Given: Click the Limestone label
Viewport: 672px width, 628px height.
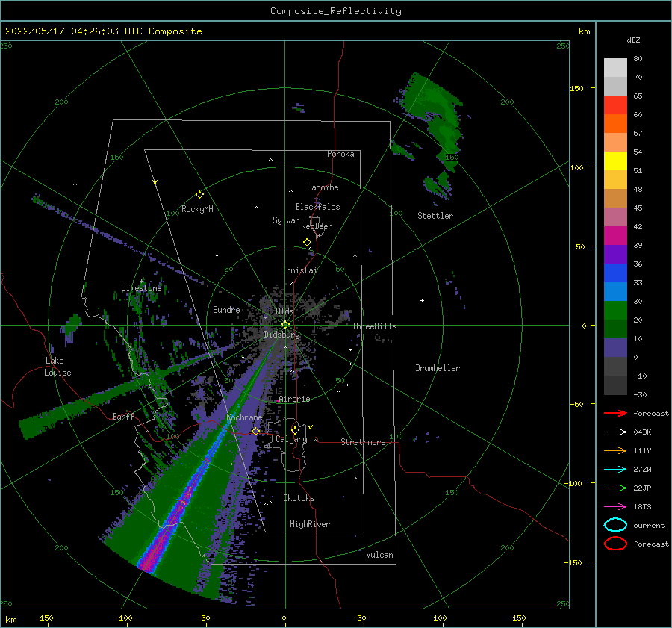Looking at the screenshot, I should point(141,288).
